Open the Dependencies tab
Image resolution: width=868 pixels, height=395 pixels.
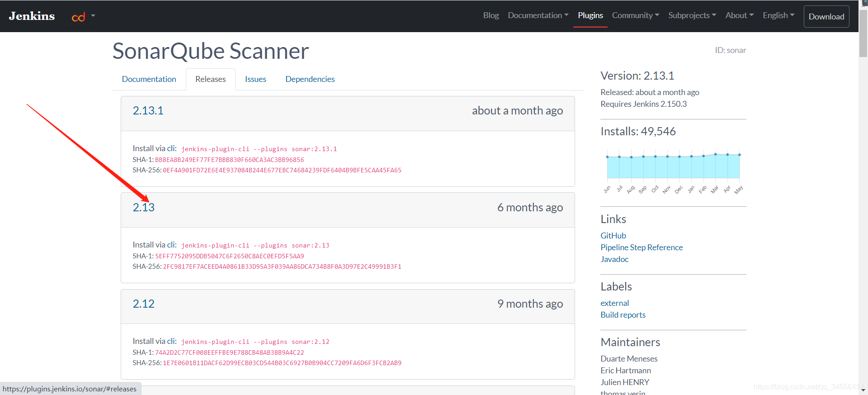tap(310, 79)
